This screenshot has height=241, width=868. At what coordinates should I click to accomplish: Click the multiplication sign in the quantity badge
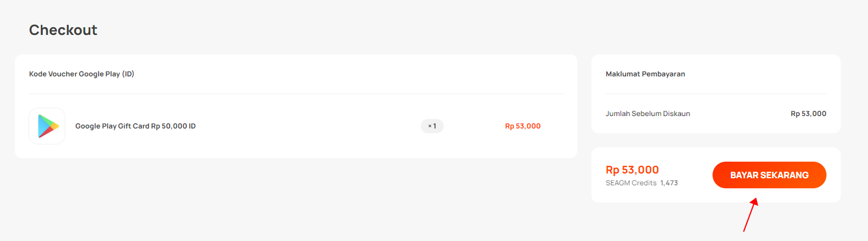click(x=430, y=126)
